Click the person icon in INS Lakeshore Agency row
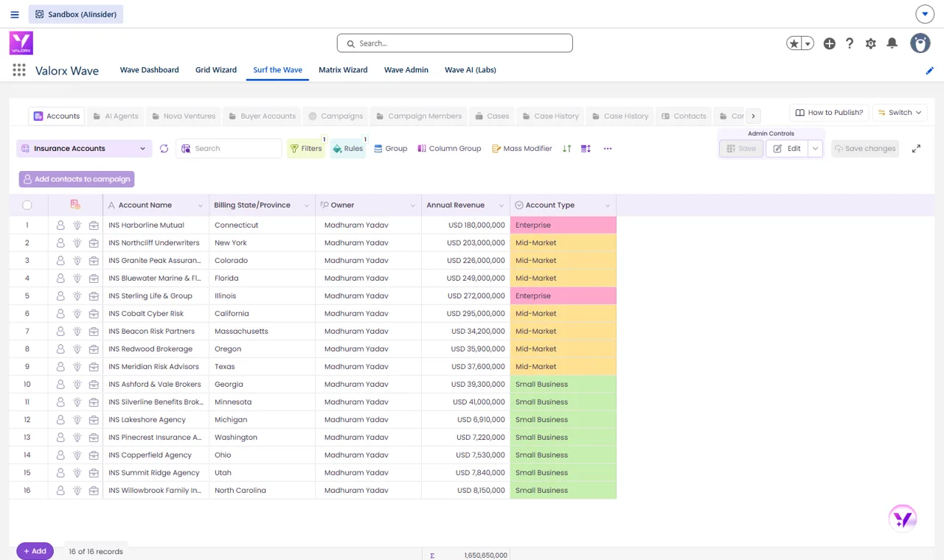The width and height of the screenshot is (944, 560). click(60, 420)
